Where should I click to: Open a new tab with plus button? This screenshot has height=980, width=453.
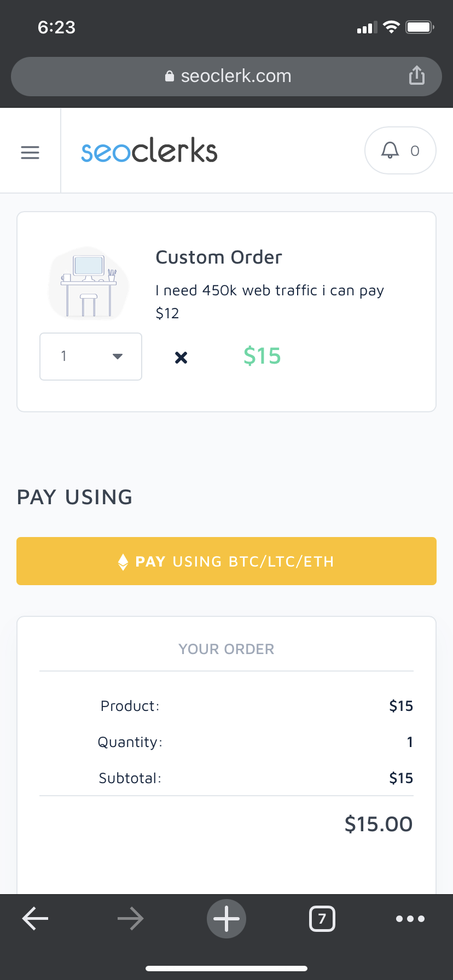[226, 919]
